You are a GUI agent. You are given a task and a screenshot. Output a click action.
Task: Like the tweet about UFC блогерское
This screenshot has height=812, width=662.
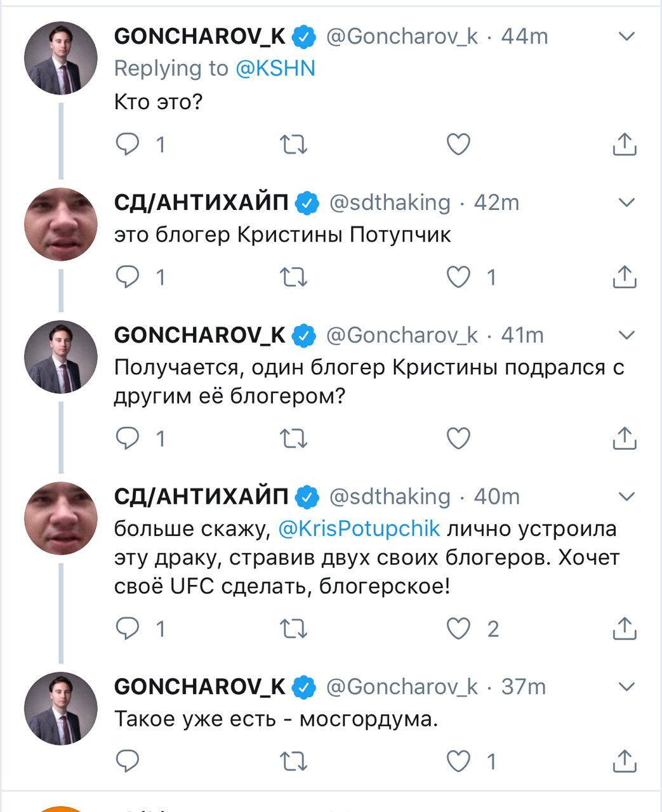[458, 629]
